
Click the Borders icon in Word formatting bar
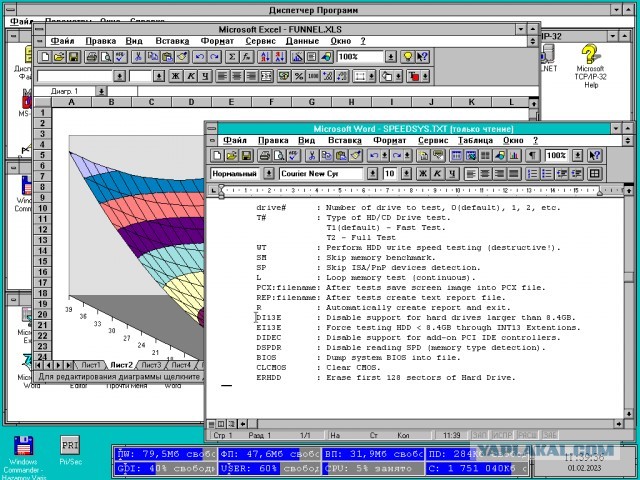point(595,174)
